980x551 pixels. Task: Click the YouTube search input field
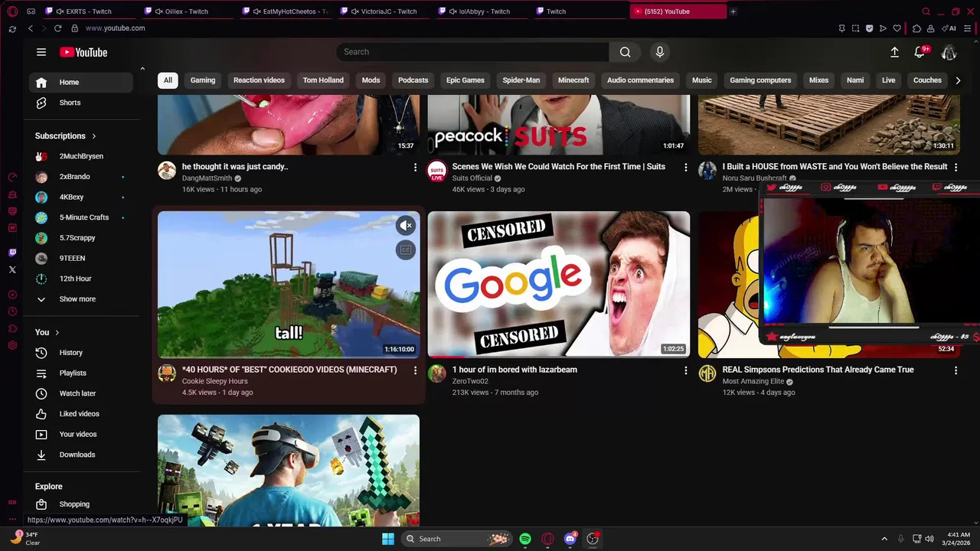(x=472, y=52)
